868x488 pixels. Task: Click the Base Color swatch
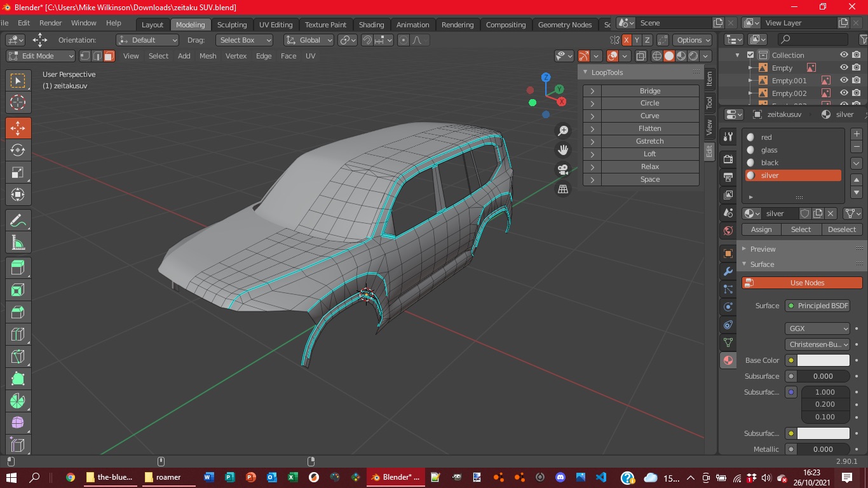tap(823, 360)
